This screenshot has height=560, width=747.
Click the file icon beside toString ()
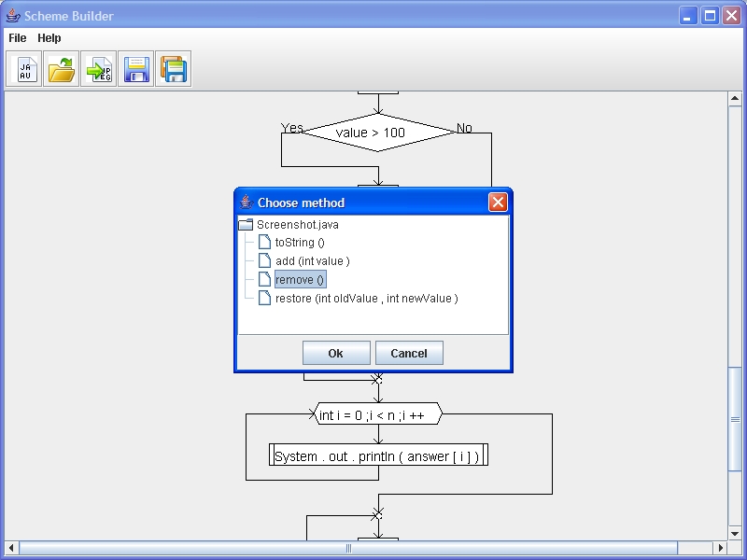click(x=264, y=243)
